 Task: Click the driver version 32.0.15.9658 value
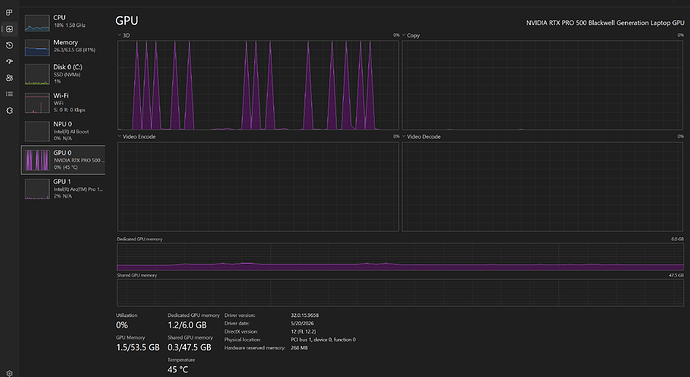pyautogui.click(x=305, y=315)
